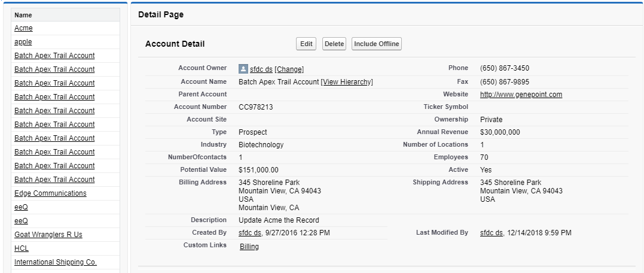Select Edge Communications from the Name list
The image size is (644, 273).
tap(50, 193)
